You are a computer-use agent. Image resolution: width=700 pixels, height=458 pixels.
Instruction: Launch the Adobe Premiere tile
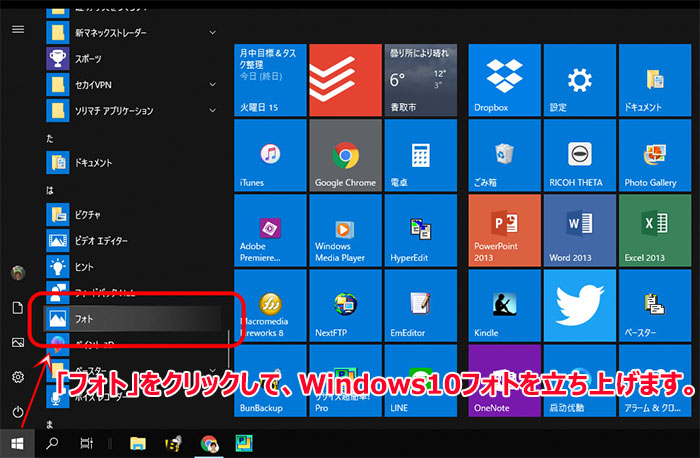pos(270,230)
